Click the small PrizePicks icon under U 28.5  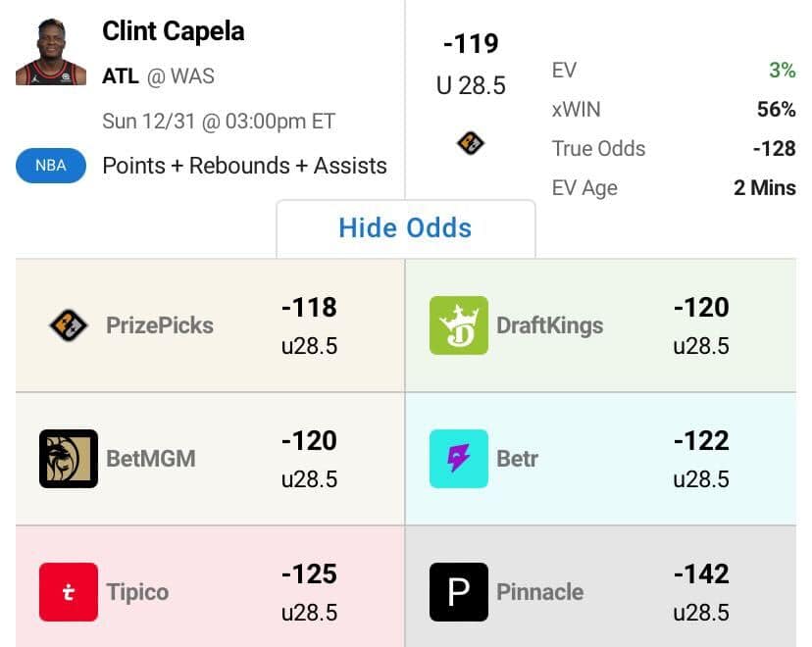471,143
